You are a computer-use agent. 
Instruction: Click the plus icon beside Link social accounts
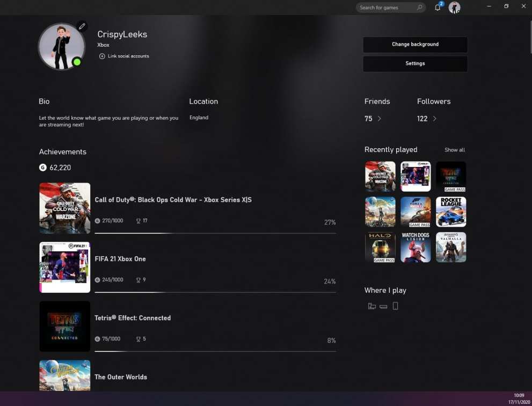coord(102,56)
